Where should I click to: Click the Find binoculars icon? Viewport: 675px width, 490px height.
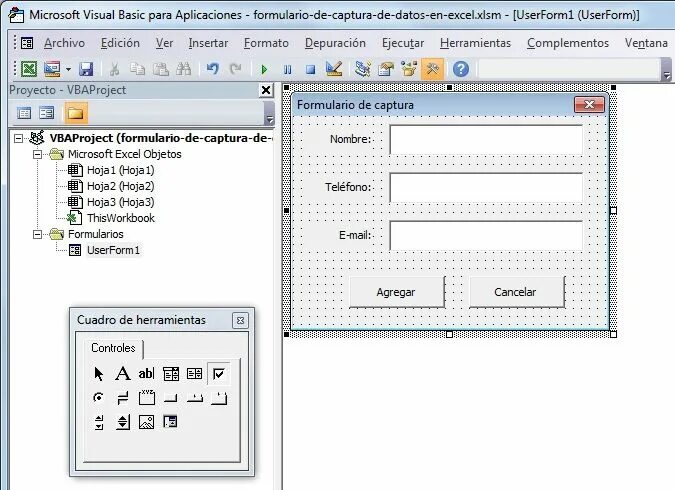click(x=184, y=69)
